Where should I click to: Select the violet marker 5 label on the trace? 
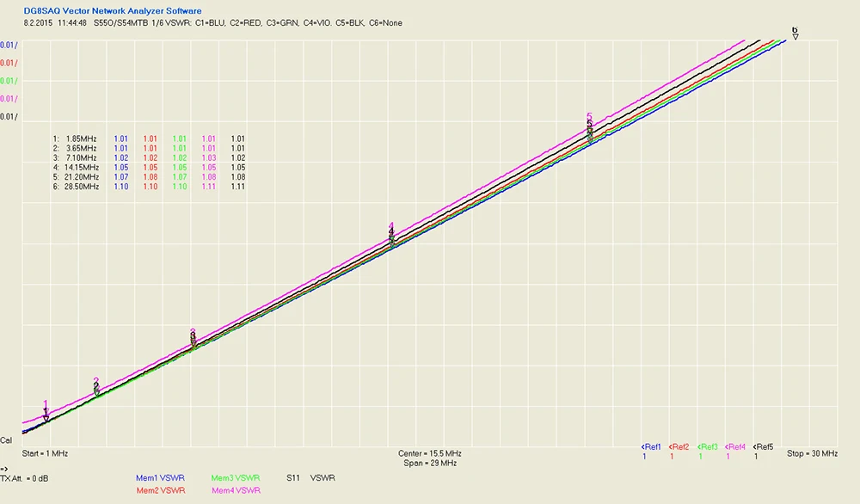590,116
